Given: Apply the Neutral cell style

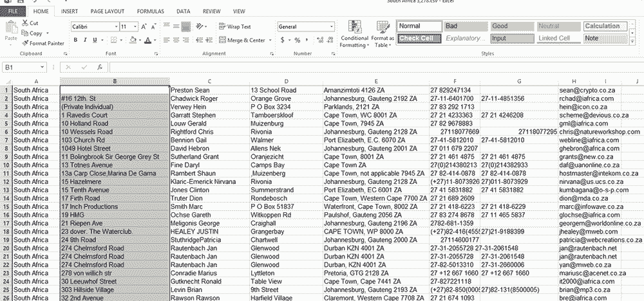Looking at the screenshot, I should point(559,26).
